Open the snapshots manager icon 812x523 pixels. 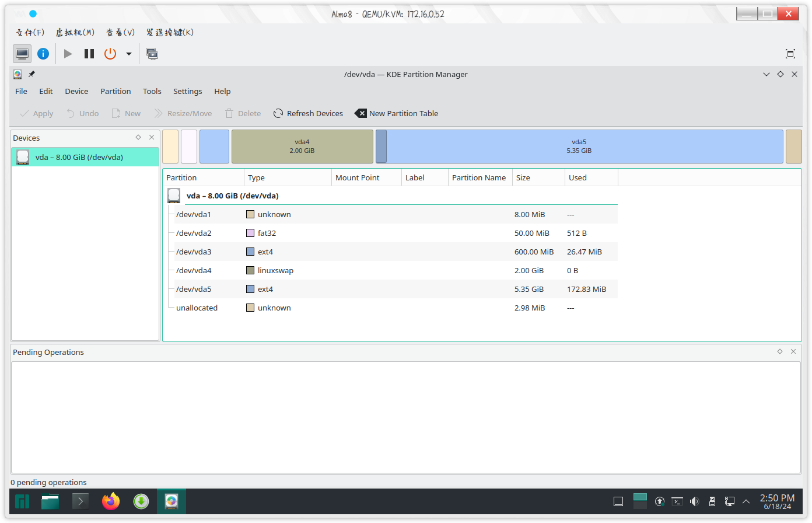[x=152, y=54]
